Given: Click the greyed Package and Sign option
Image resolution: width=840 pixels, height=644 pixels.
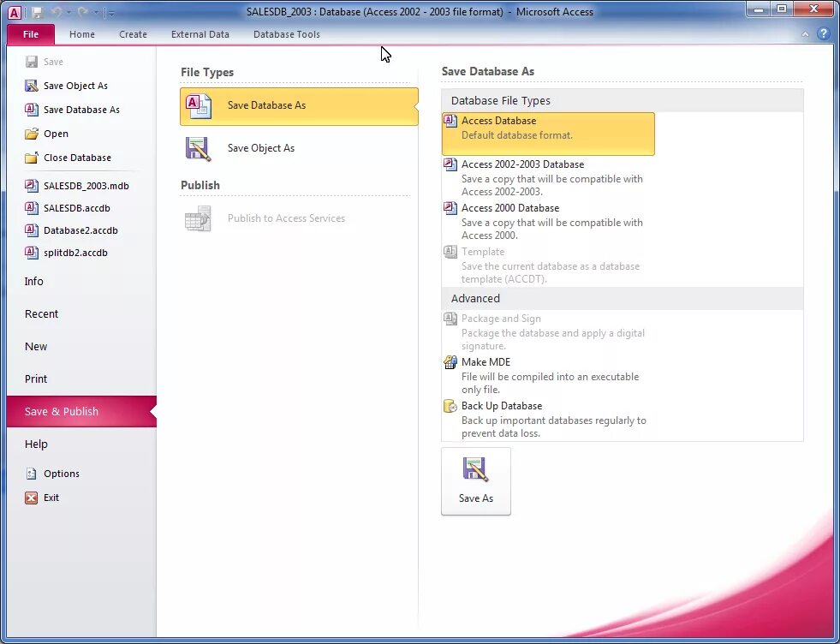Looking at the screenshot, I should click(x=548, y=331).
